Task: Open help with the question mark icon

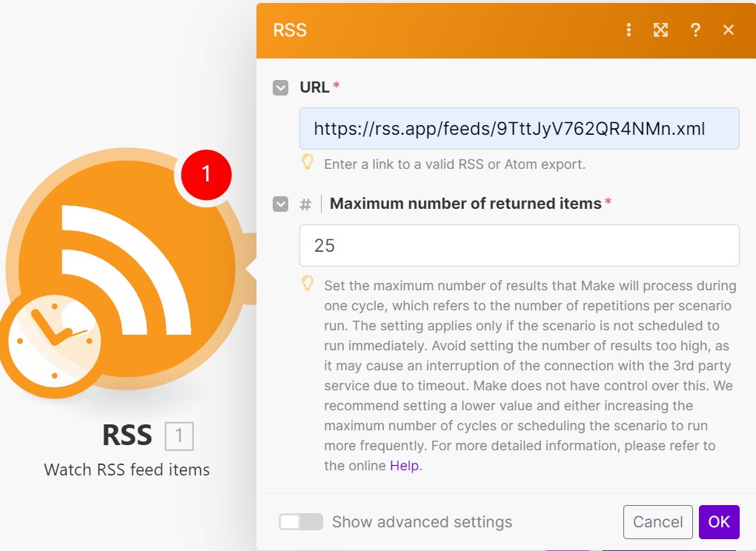Action: [x=694, y=30]
